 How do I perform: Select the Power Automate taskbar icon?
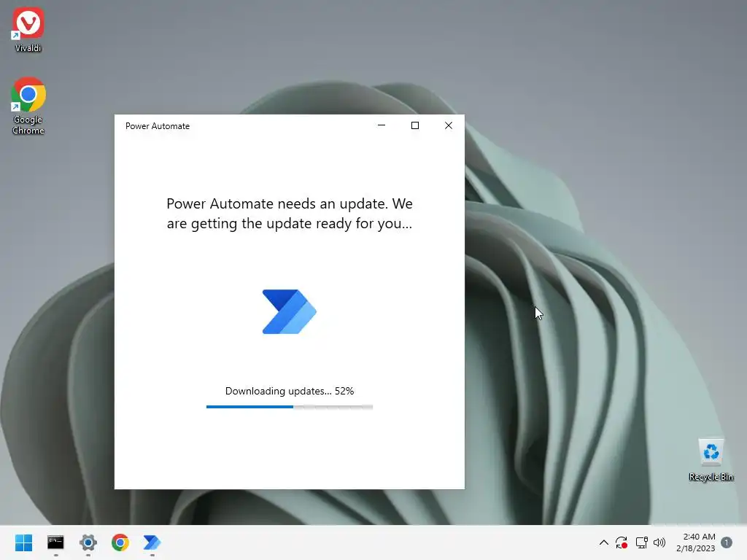(152, 542)
